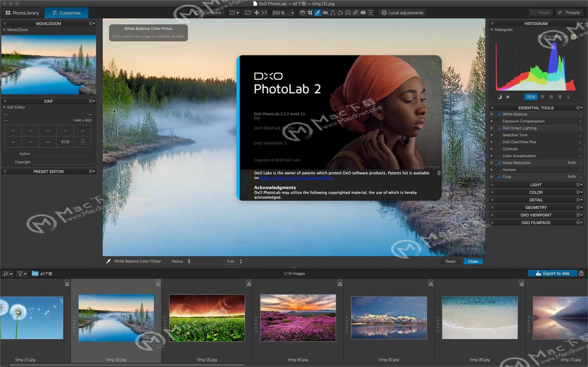Click the Radius stepper arrows
Viewport: 588px width, 367px height.
(241, 261)
